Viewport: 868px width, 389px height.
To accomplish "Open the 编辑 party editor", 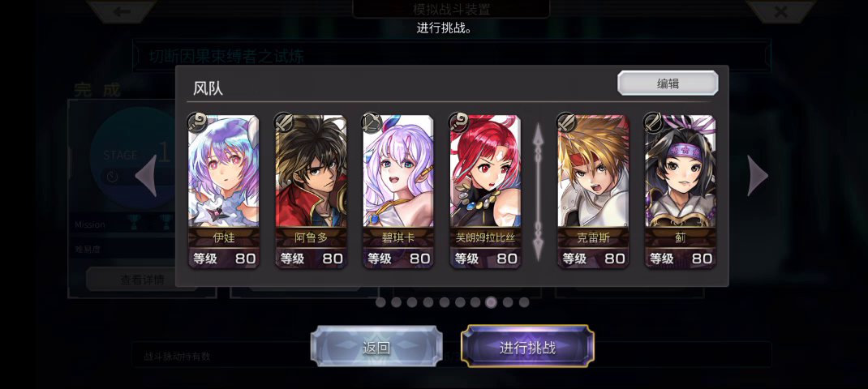I will [x=668, y=83].
